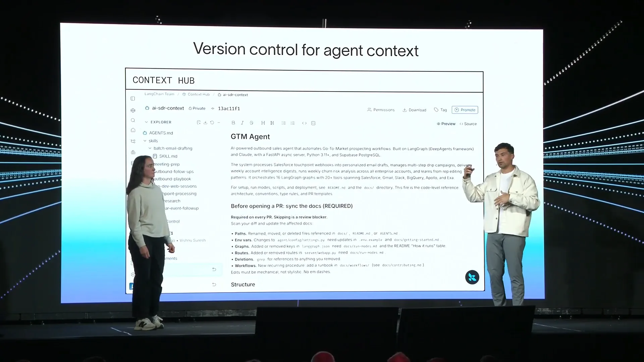The height and width of the screenshot is (362, 644).
Task: Select the outbound-playbook folder
Action: click(x=172, y=179)
